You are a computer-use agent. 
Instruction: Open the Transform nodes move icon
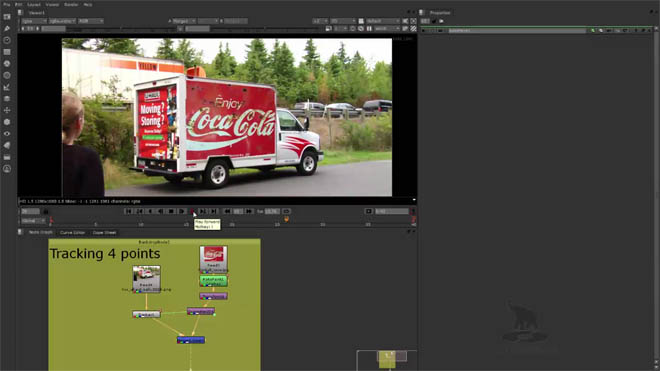click(x=7, y=110)
